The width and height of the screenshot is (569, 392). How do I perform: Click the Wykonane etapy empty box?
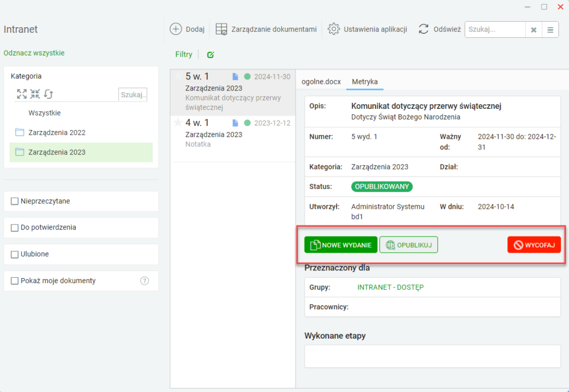pos(432,356)
